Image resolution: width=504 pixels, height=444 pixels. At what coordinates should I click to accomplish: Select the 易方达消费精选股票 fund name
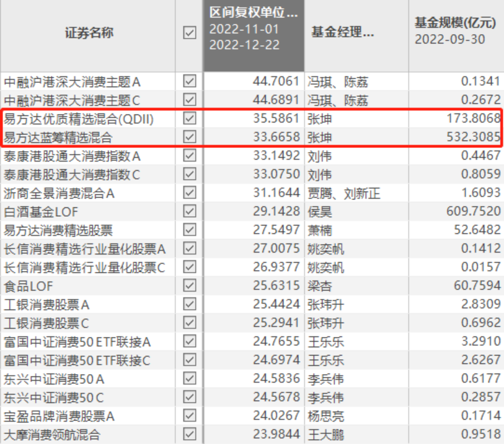coord(58,230)
